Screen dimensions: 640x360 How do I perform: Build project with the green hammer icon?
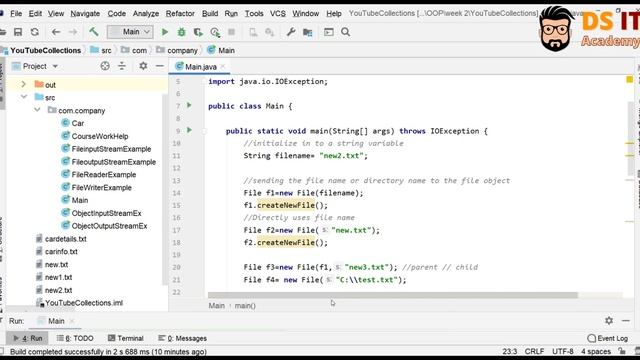[x=93, y=31]
